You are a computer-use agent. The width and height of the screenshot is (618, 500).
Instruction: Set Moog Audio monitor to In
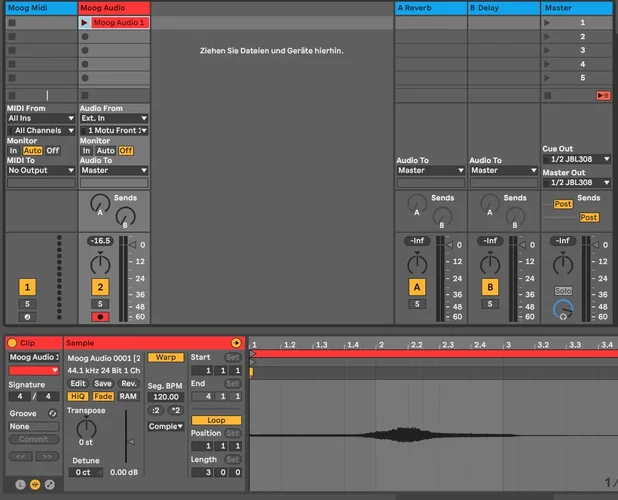[x=86, y=151]
